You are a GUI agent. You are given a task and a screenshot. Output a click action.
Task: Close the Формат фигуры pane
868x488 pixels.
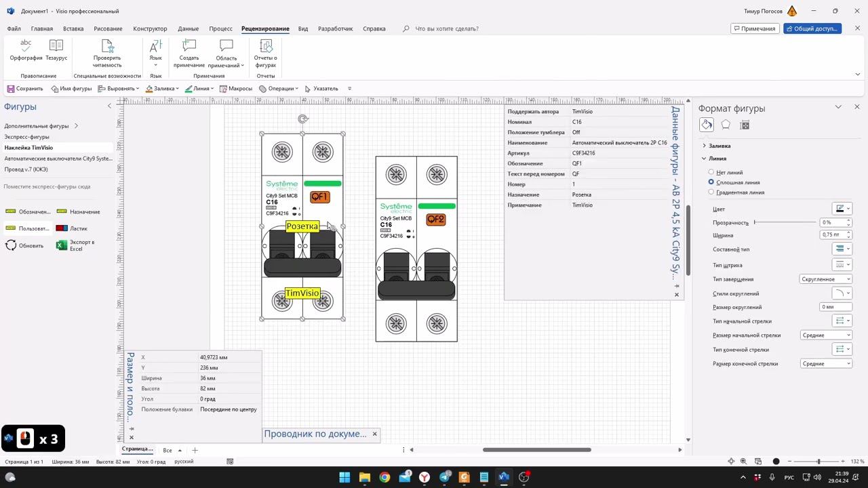click(x=856, y=107)
